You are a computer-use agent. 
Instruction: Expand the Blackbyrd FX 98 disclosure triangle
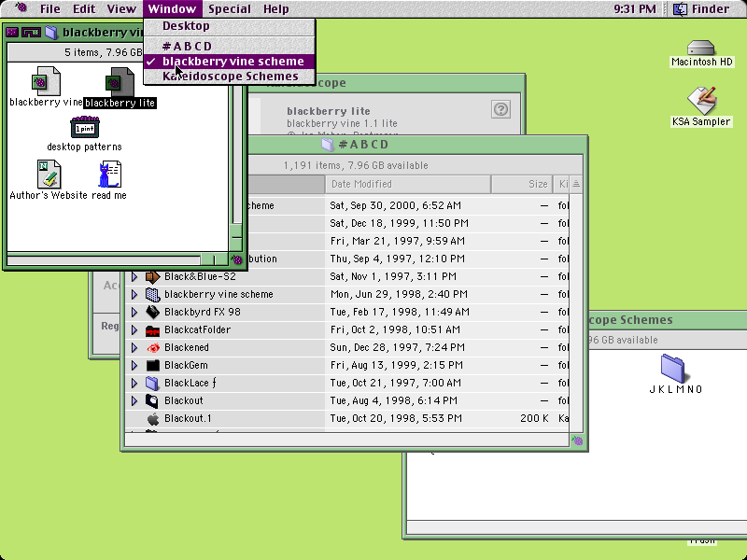[134, 313]
